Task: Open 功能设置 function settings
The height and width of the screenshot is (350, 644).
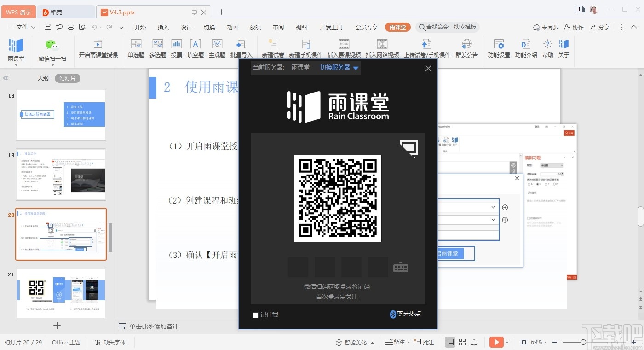Action: coord(499,45)
